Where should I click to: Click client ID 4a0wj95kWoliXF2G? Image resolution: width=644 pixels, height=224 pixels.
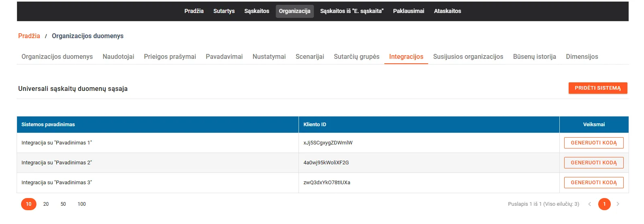click(326, 163)
